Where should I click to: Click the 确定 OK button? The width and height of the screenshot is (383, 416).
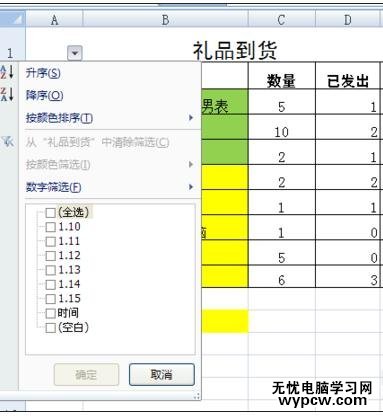coord(86,375)
